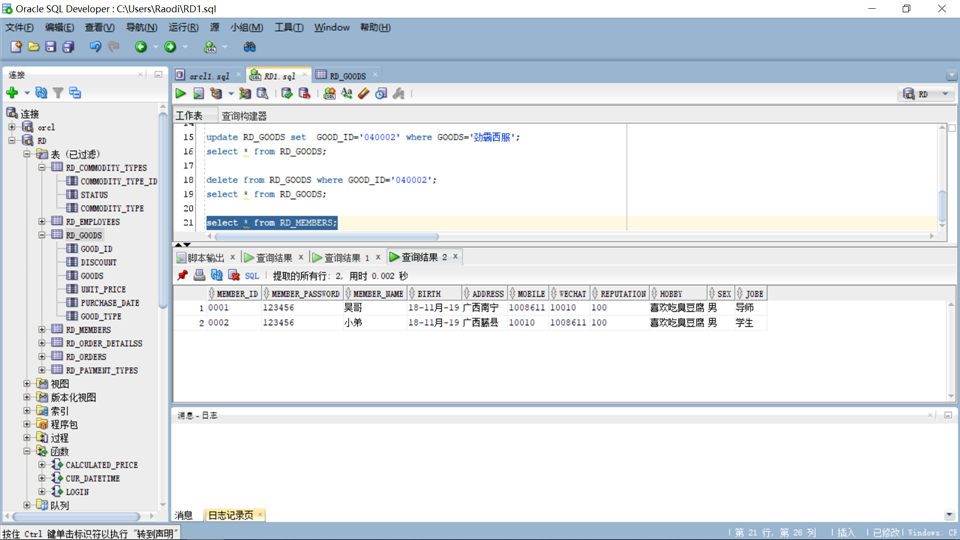960x540 pixels.
Task: Open the 工具(T) menu
Action: coord(288,28)
